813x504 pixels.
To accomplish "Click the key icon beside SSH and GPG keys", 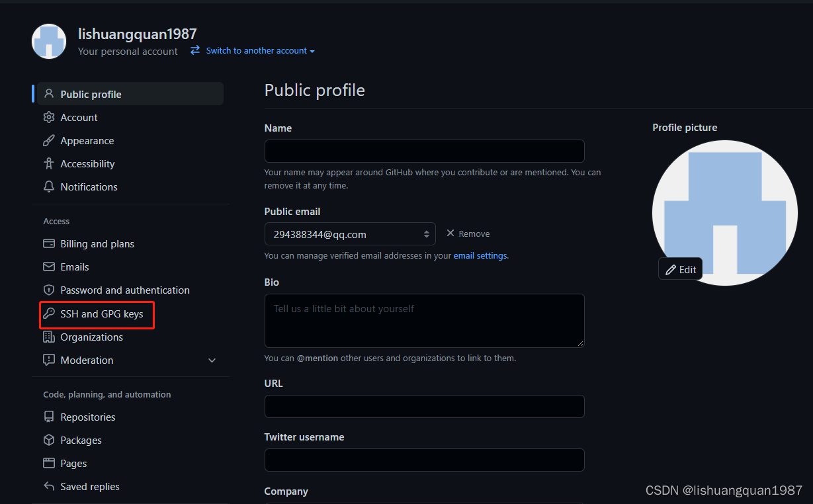I will point(48,314).
